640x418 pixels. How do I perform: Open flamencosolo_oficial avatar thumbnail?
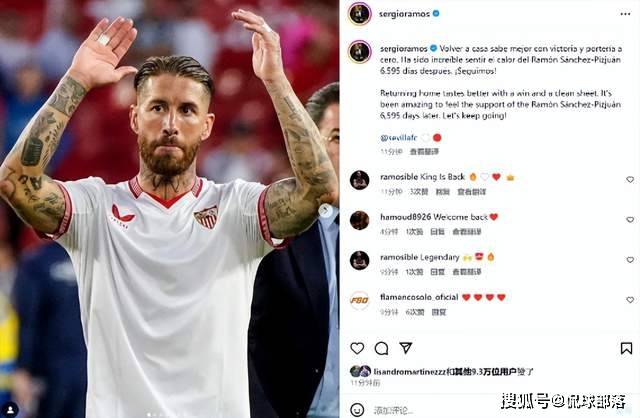coord(360,301)
